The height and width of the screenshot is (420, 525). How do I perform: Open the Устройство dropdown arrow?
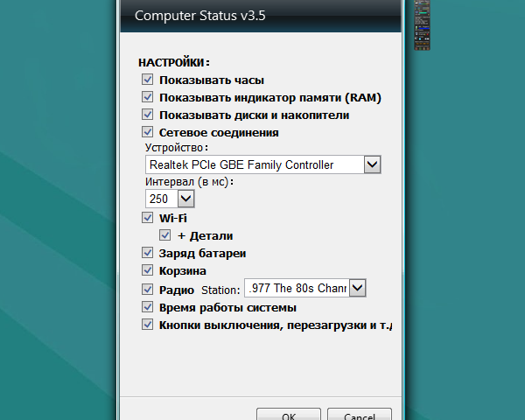(373, 164)
